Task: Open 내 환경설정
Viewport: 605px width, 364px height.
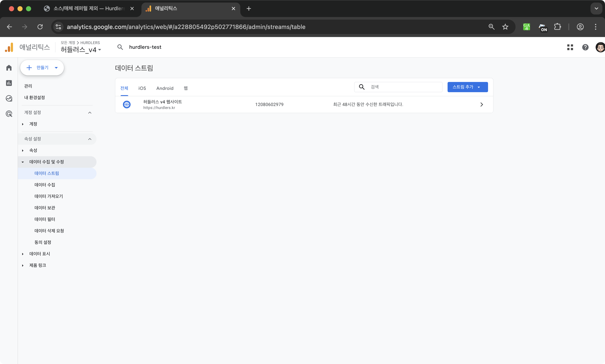Action: [35, 98]
